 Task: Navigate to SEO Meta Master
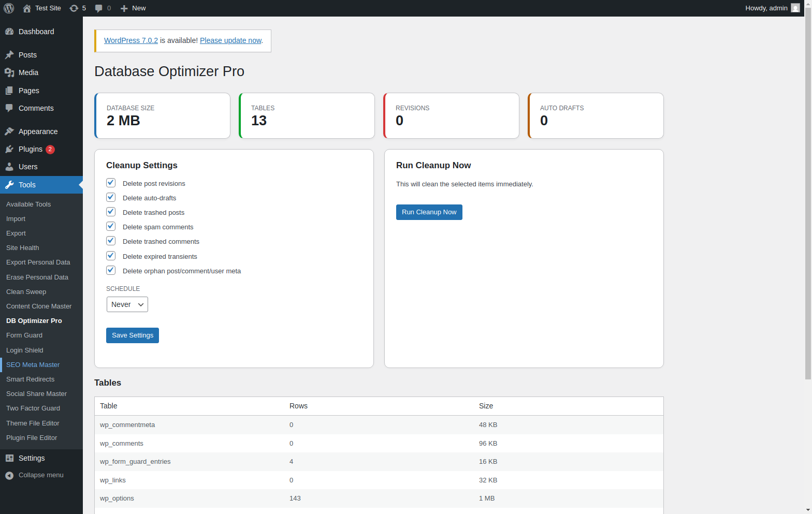tap(33, 365)
